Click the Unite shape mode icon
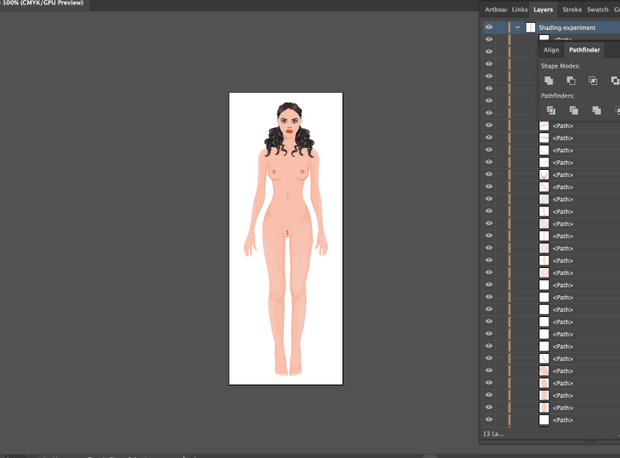The width and height of the screenshot is (620, 458). (549, 80)
